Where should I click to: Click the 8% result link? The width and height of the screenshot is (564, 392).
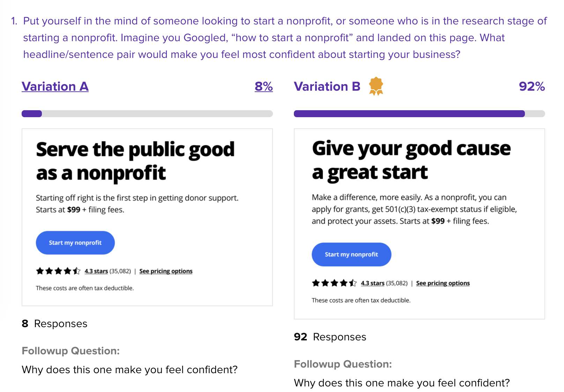(x=264, y=86)
